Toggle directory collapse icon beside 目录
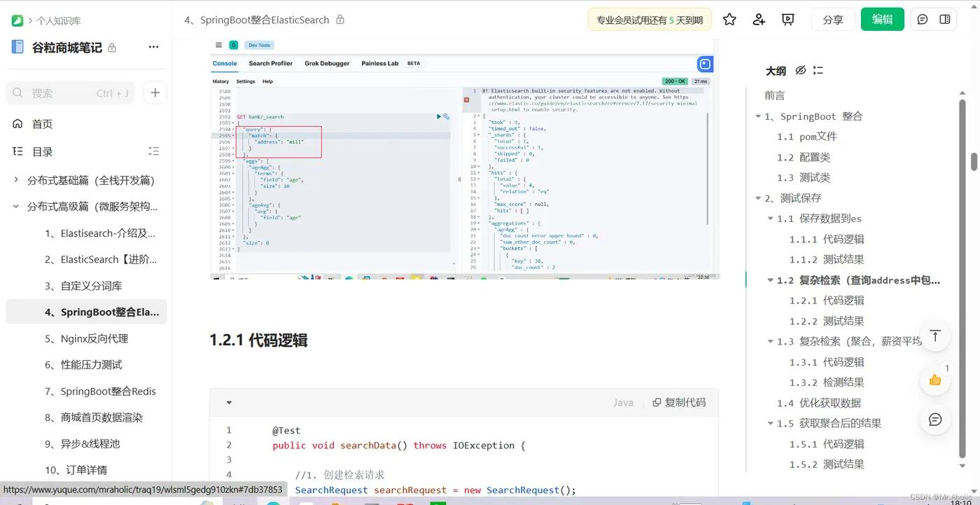The width and height of the screenshot is (980, 505). click(154, 151)
